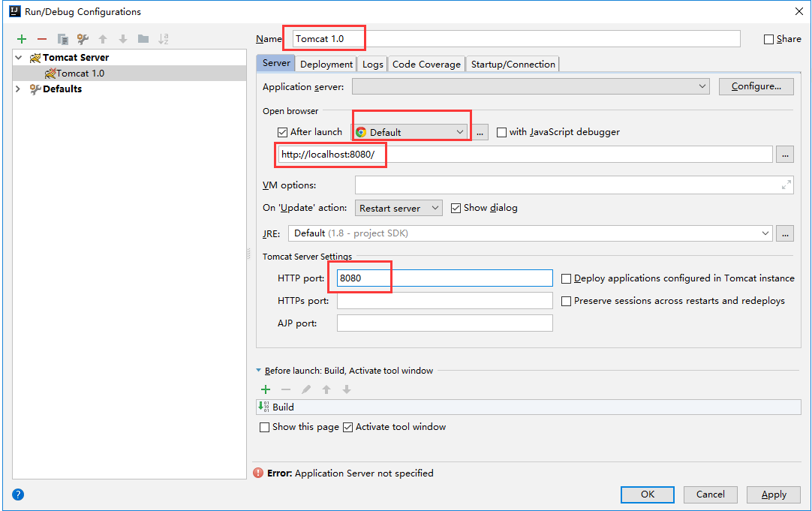The height and width of the screenshot is (511, 812).
Task: Edit the selected Before launch task pencil
Action: (x=306, y=389)
